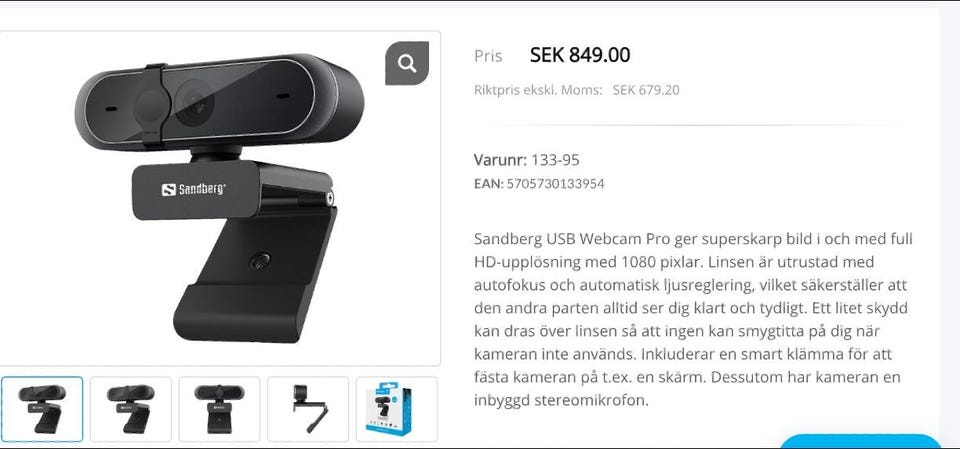
Task: Click the Pris label
Action: pos(488,56)
